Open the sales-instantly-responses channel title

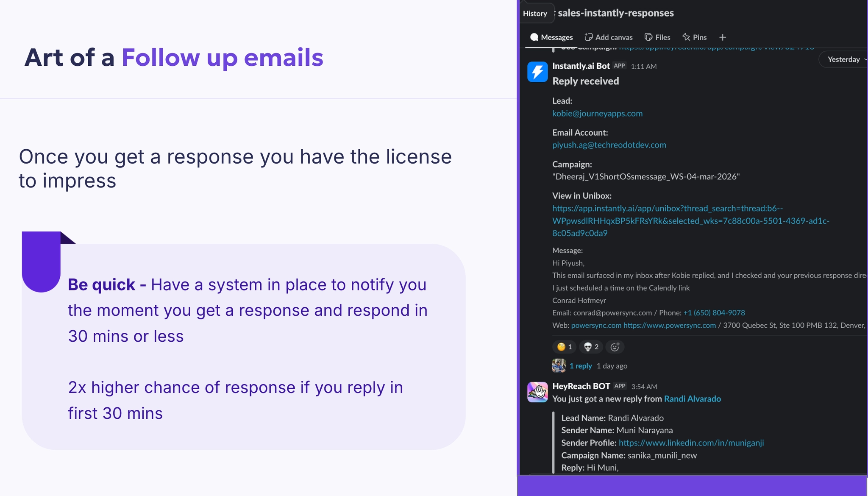click(615, 13)
